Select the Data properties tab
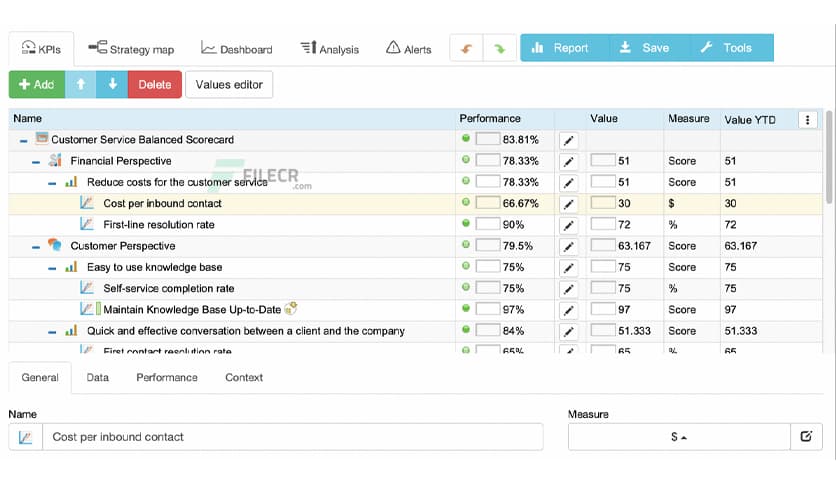The height and width of the screenshot is (484, 836). [x=98, y=377]
